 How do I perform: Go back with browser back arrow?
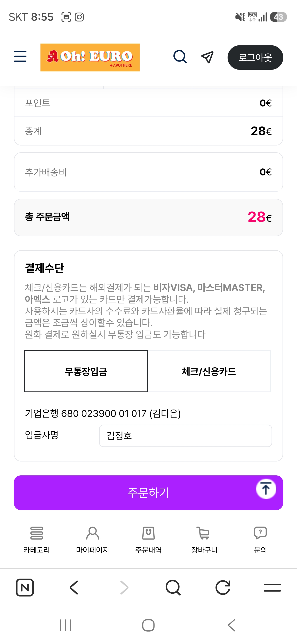[74, 587]
